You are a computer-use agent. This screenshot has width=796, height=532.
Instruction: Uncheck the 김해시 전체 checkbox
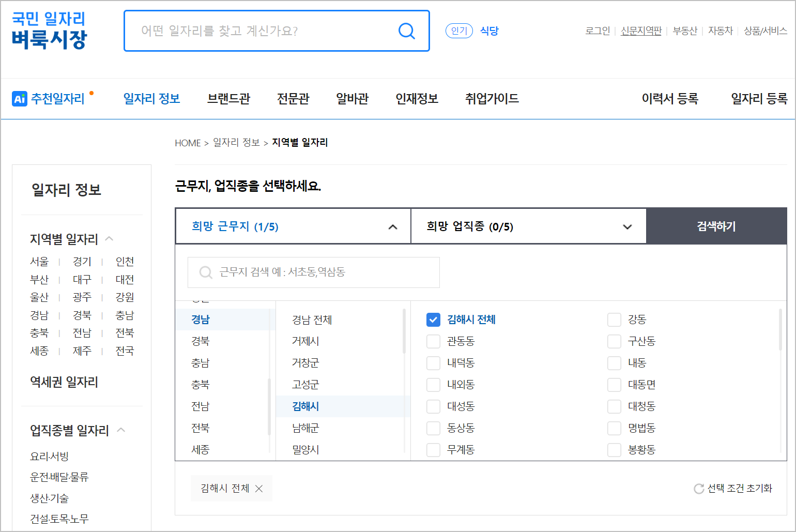pyautogui.click(x=433, y=320)
